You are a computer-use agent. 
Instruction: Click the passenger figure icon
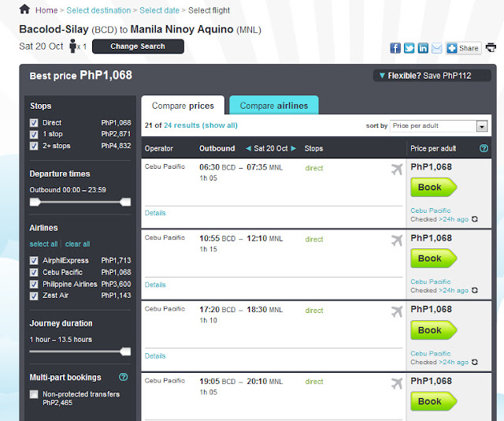pyautogui.click(x=73, y=46)
